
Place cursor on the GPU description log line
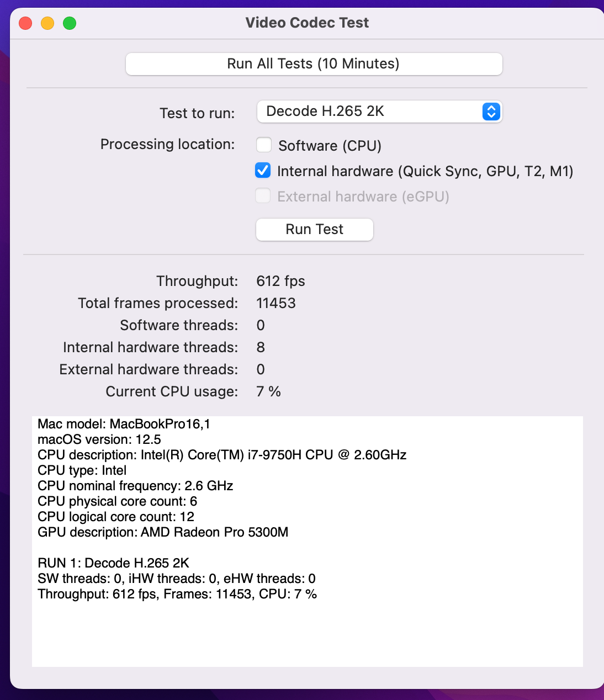163,532
